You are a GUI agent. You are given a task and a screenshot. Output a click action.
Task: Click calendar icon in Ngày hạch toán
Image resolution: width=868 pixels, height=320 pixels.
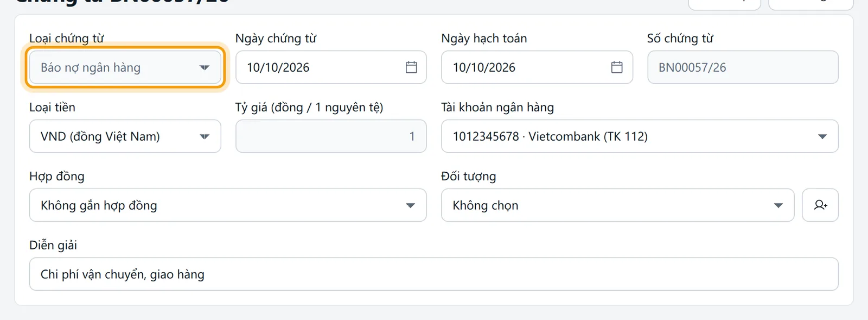tap(617, 67)
